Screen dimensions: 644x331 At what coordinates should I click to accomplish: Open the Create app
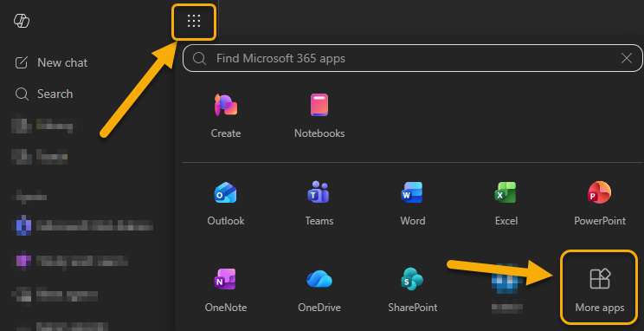(225, 116)
